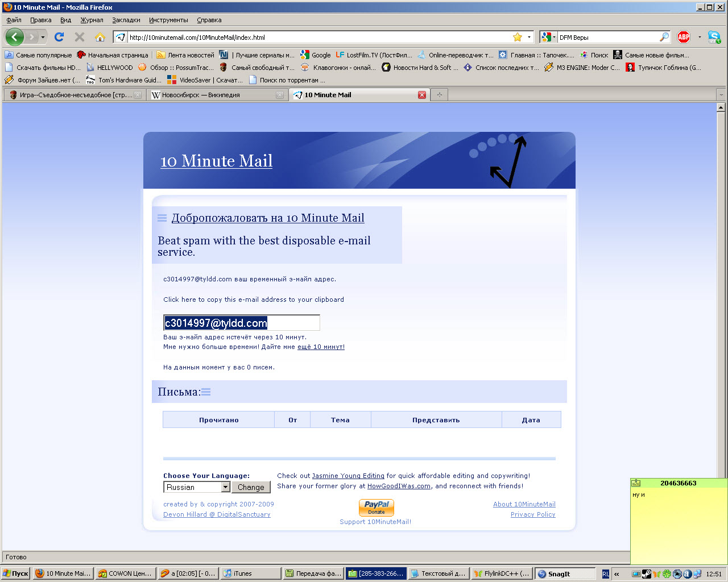The width and height of the screenshot is (728, 582).
Task: Open the VideoSaver bookmark
Action: [205, 80]
